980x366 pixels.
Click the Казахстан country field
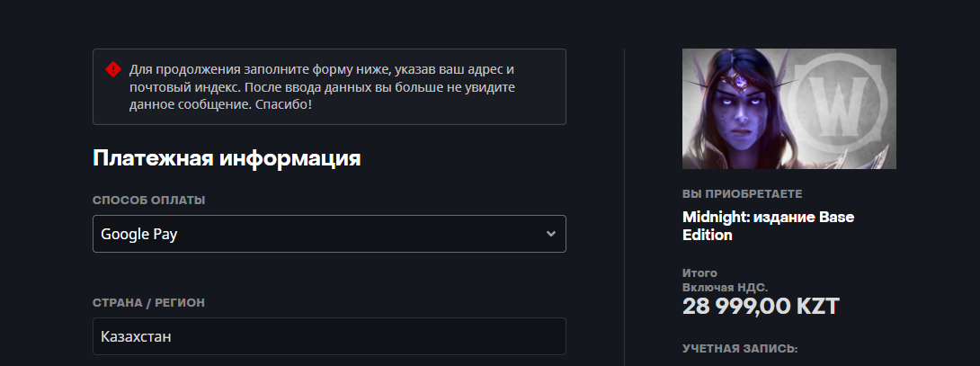(x=329, y=336)
